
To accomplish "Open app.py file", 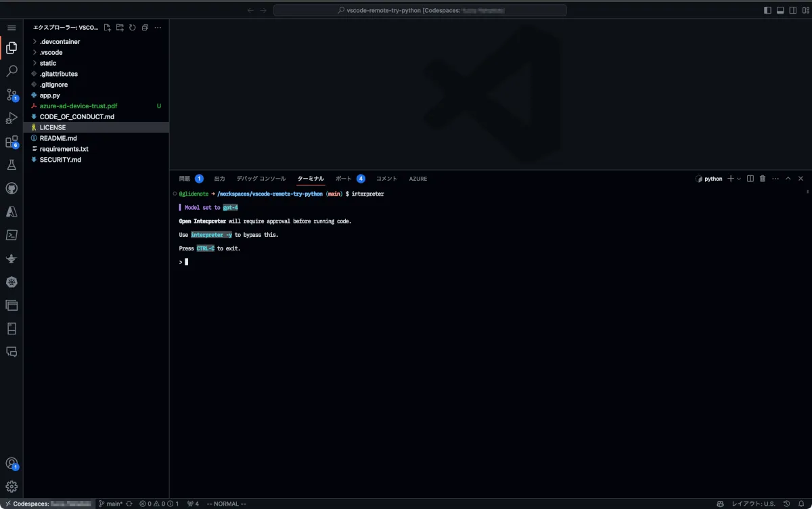I will [x=96, y=95].
